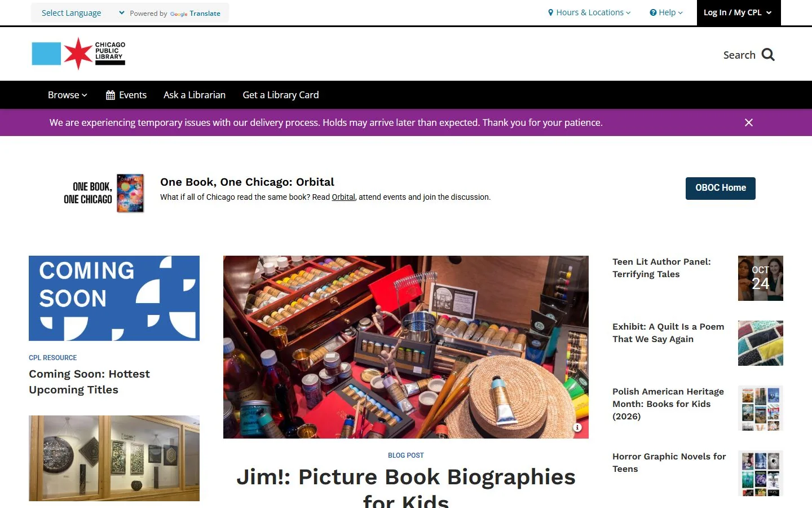Screen dimensions: 812x508
Task: Open One Book, One Chicago: Orbital heading
Action: tap(247, 182)
